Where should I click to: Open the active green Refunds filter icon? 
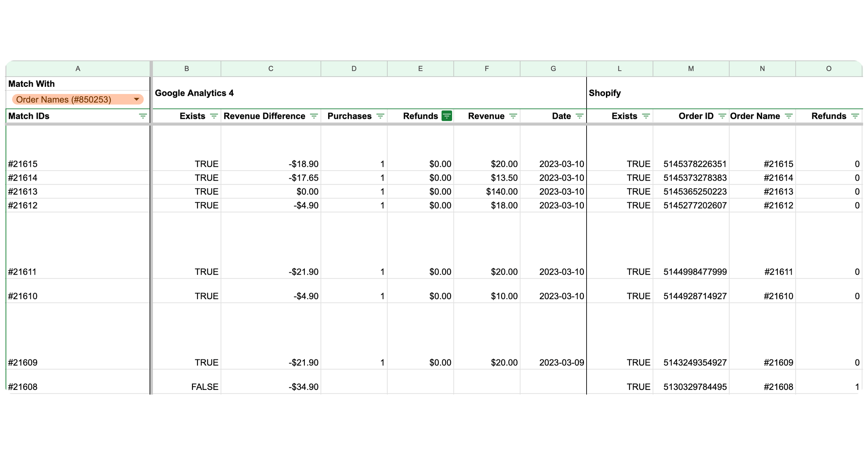point(446,116)
